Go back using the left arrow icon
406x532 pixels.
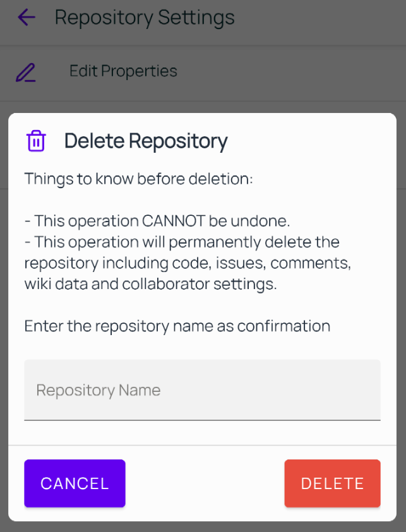27,17
